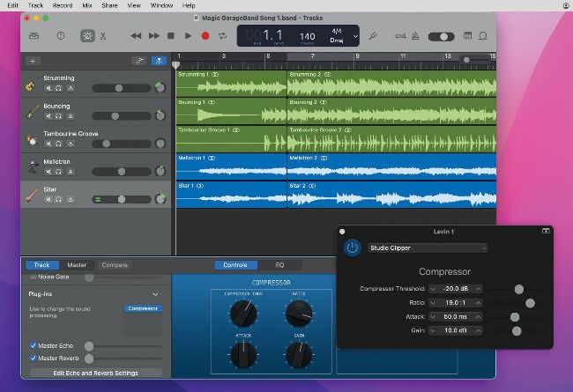Click the blue Compressor plug-in button
The height and width of the screenshot is (392, 573).
point(142,308)
